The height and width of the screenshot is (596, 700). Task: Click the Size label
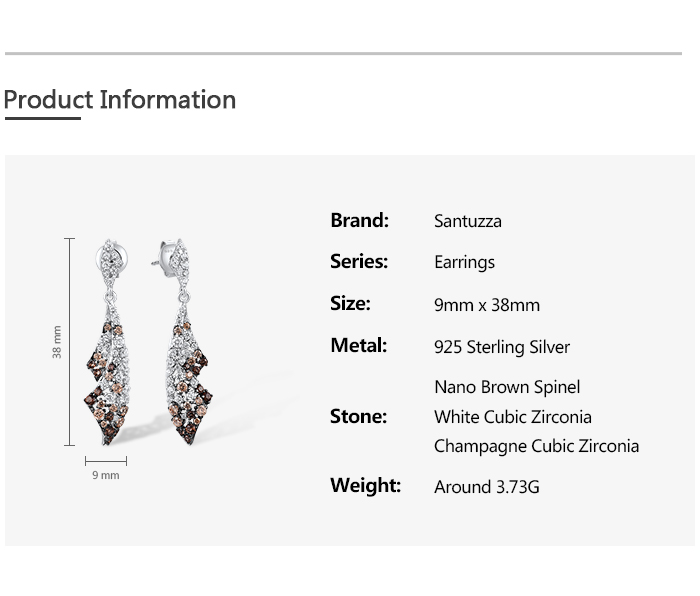350,303
